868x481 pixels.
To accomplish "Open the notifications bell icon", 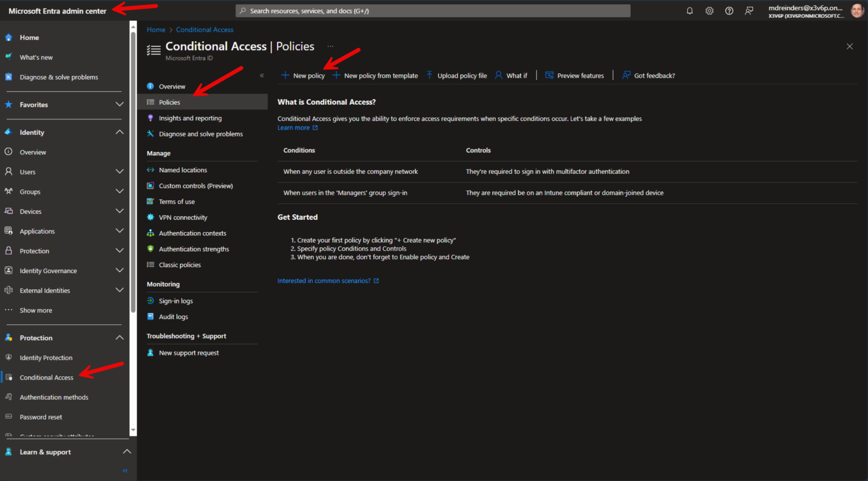I will tap(689, 11).
